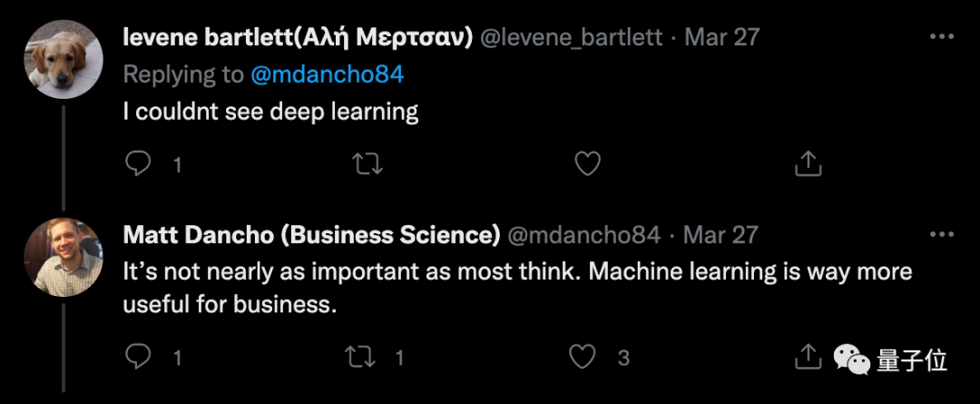Like levene bartlett's deep learning tweet
The image size is (980, 404).
click(589, 164)
